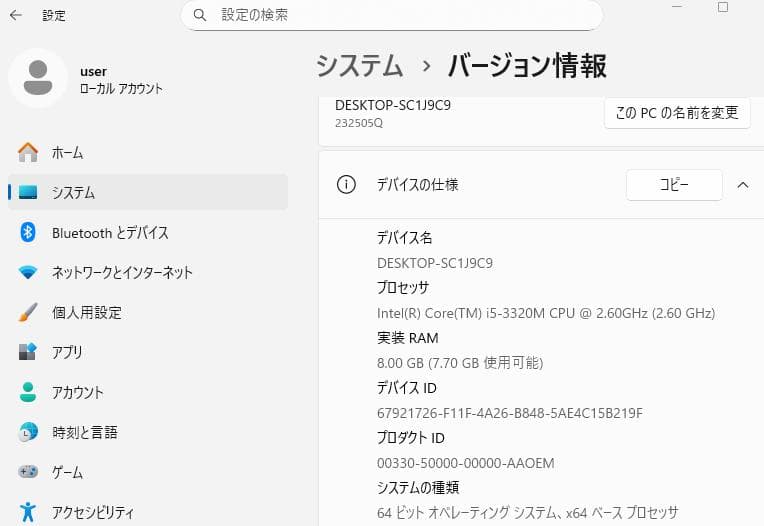Click the デバイス ID value 67921726-F11F
Screen dimensions: 764x526
click(x=510, y=413)
